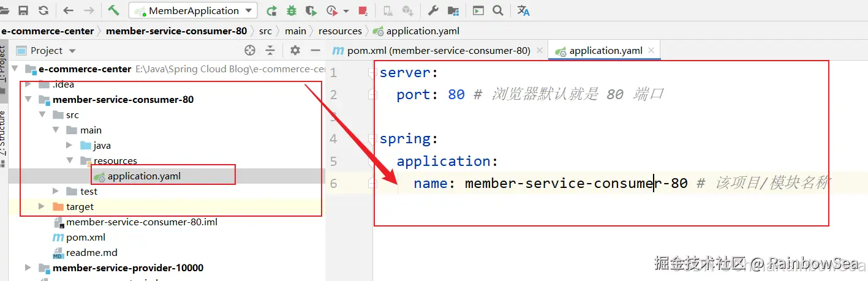Click the Synchronize/reload icon
This screenshot has width=868, height=281.
point(43,10)
